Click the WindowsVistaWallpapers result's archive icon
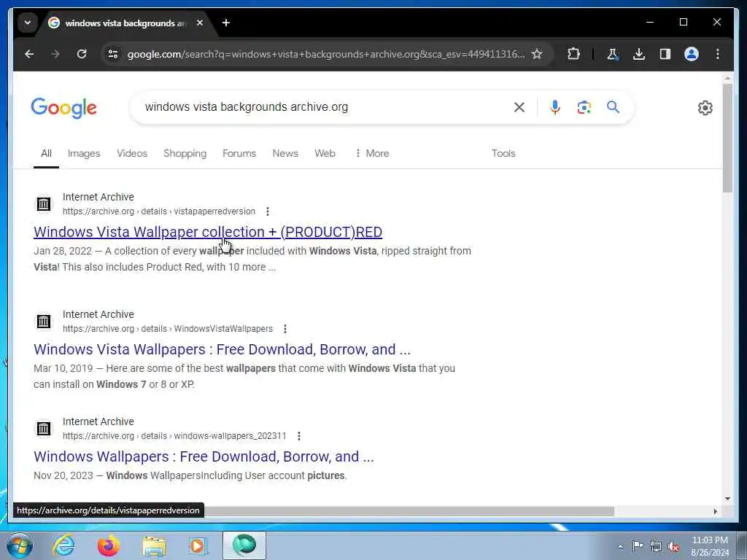 (43, 322)
